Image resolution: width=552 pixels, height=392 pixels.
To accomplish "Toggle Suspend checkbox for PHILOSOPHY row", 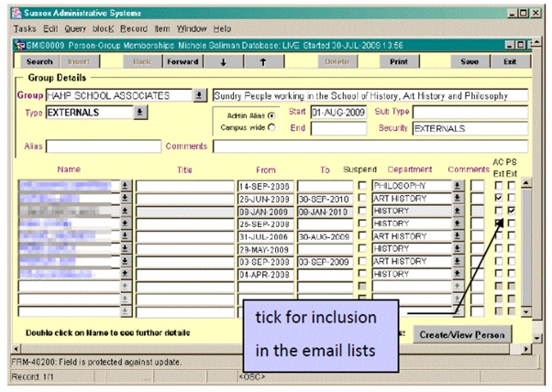I will (x=362, y=186).
